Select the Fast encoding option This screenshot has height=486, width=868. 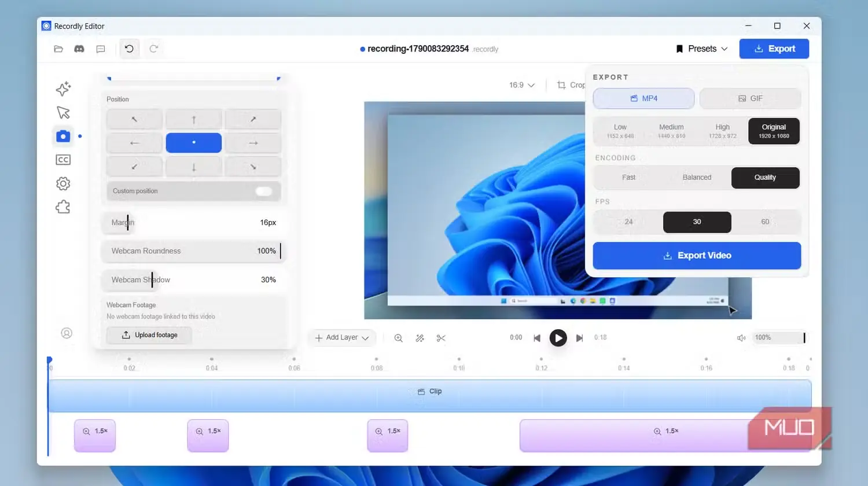(x=628, y=178)
